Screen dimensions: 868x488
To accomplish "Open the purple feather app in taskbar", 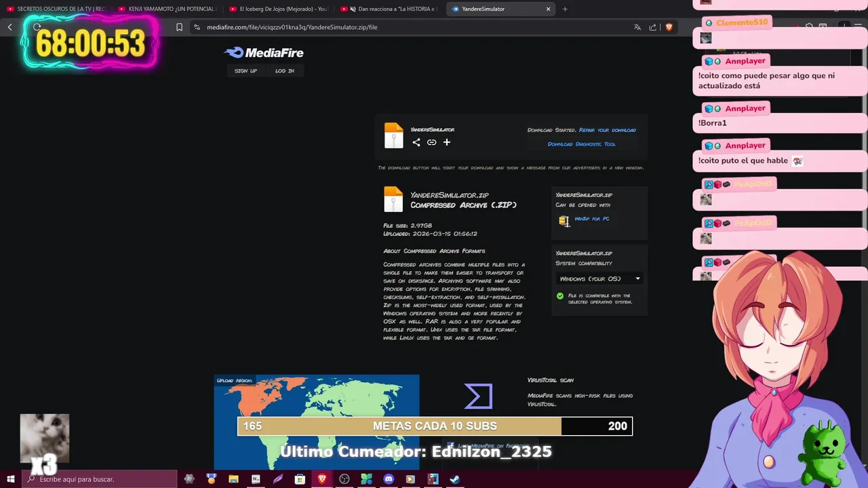I will [x=278, y=479].
